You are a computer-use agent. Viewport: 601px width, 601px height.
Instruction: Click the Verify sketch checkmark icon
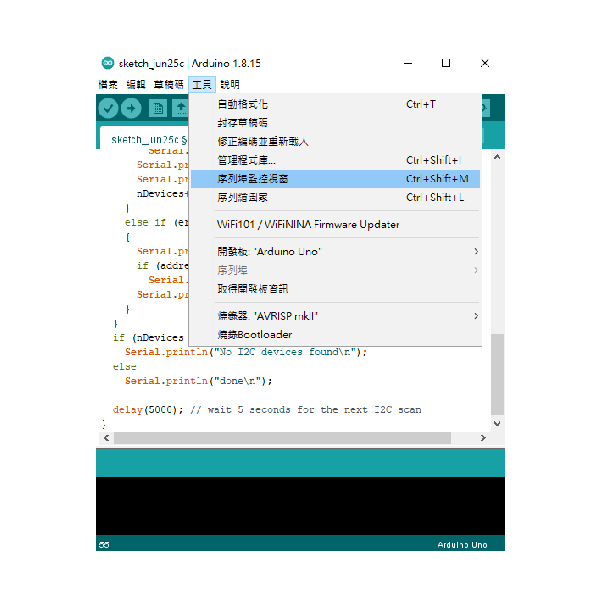point(108,108)
